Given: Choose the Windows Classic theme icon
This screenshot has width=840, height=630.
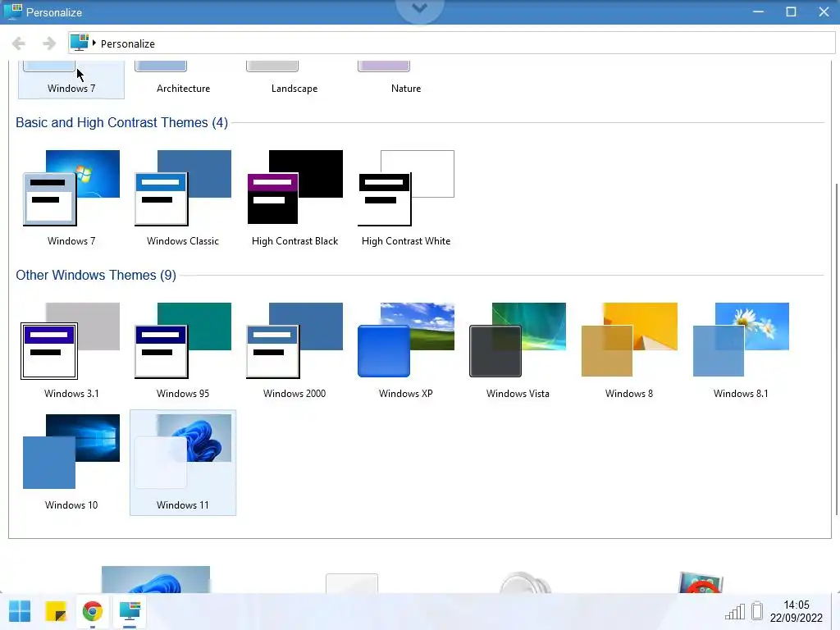Looking at the screenshot, I should (183, 188).
